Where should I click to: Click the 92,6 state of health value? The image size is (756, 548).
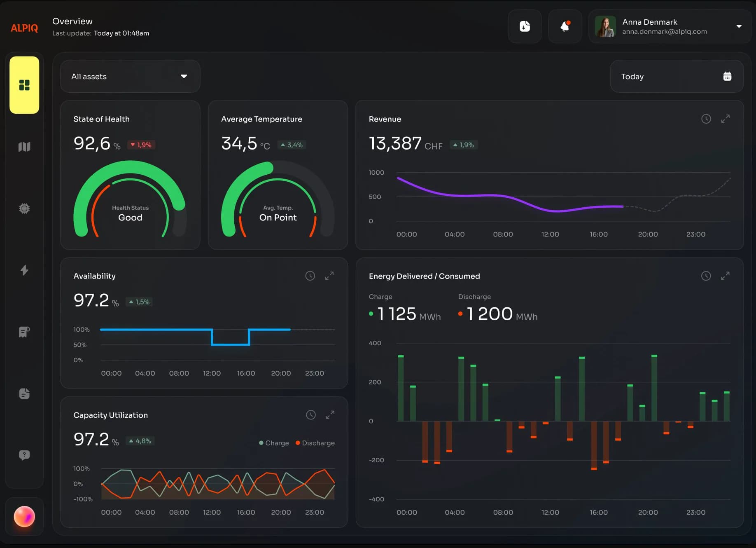coord(97,143)
